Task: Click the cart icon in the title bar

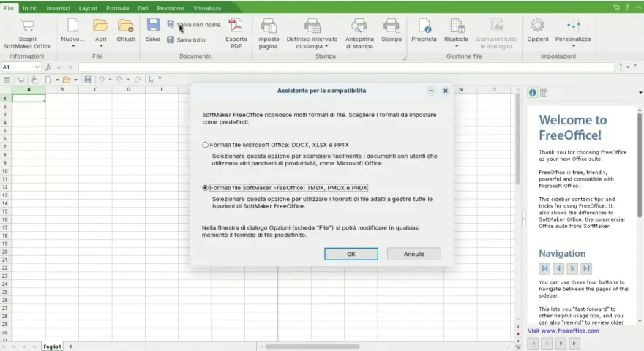Action: (616, 8)
